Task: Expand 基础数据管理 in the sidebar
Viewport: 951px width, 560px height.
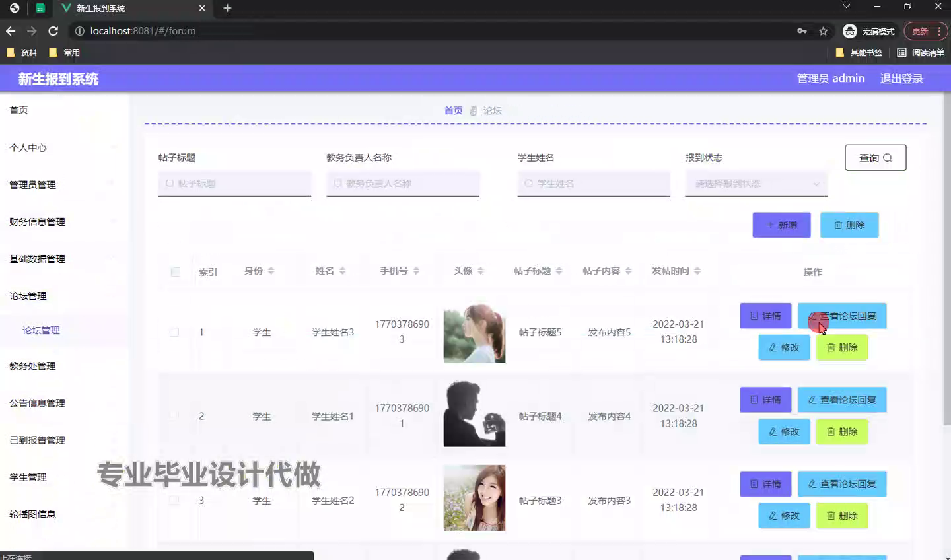Action: (x=64, y=258)
